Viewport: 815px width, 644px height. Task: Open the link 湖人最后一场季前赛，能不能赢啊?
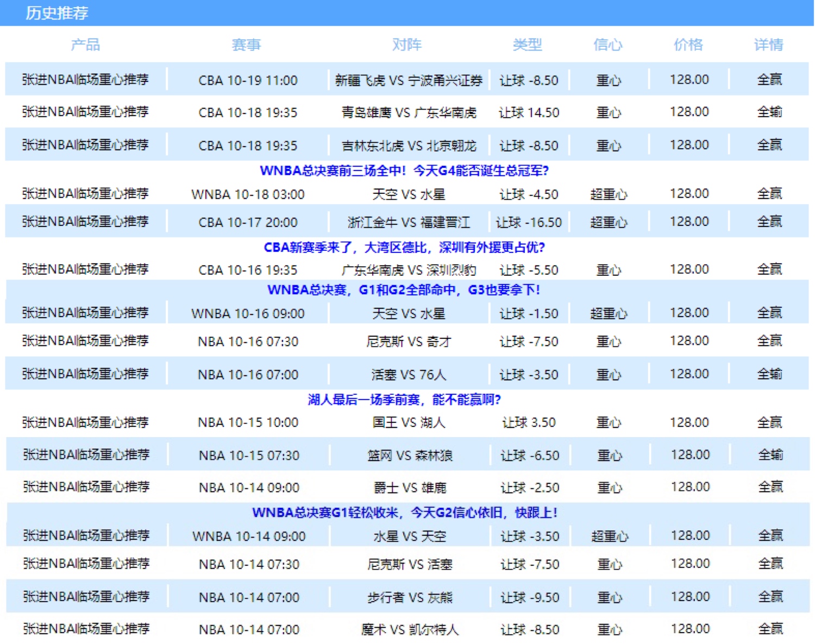click(x=404, y=400)
